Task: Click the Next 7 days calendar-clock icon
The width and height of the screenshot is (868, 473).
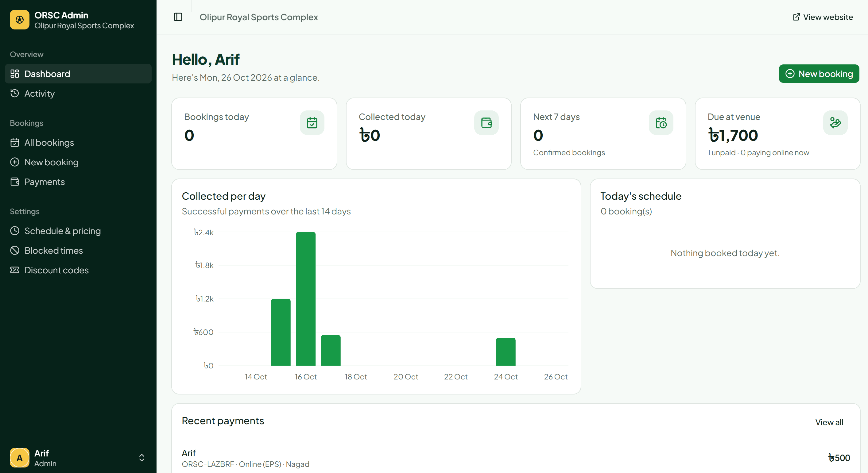Action: (661, 122)
